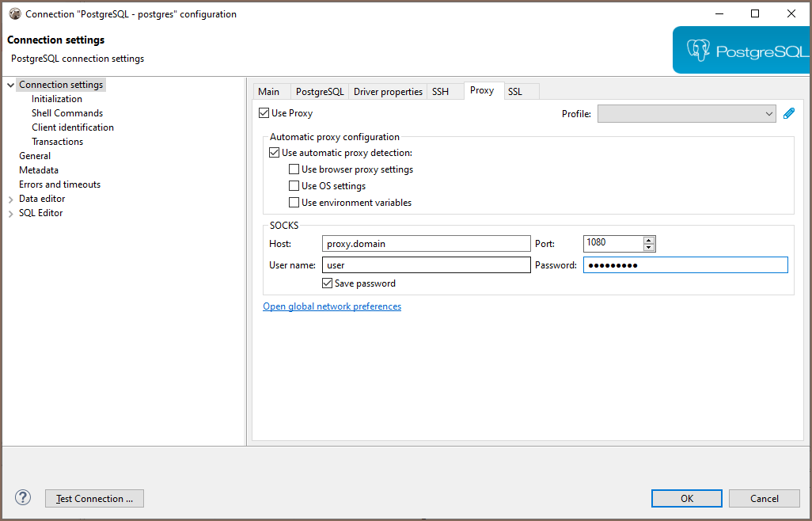The image size is (812, 521).
Task: Select SQL Editor in the tree
Action: point(41,213)
